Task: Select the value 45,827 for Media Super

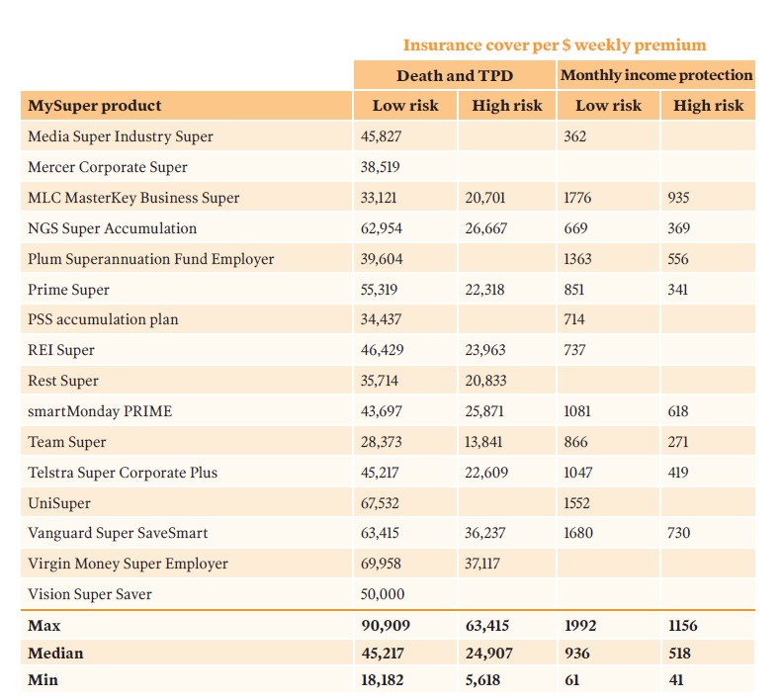Action: point(381,136)
